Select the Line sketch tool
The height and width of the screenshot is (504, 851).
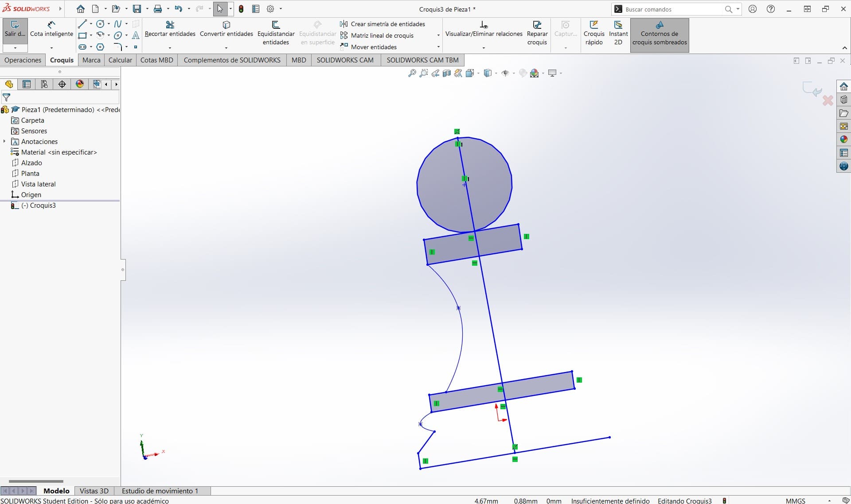point(82,24)
